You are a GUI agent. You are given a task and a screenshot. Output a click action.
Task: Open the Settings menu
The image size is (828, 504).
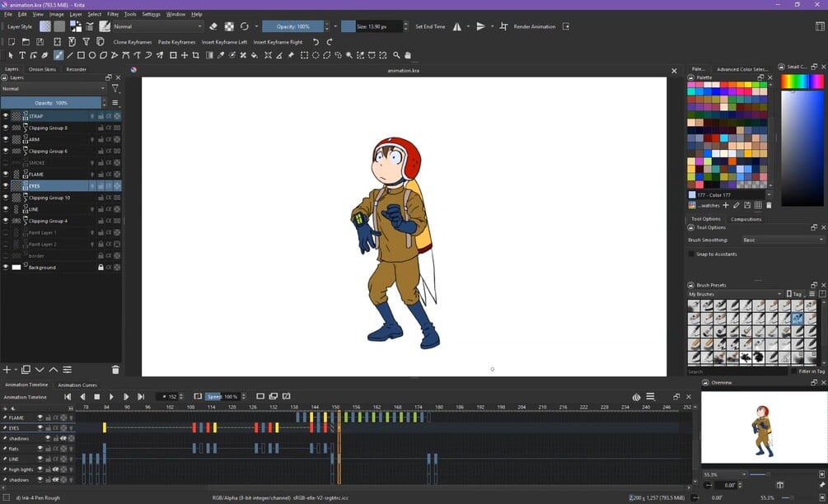pyautogui.click(x=151, y=14)
